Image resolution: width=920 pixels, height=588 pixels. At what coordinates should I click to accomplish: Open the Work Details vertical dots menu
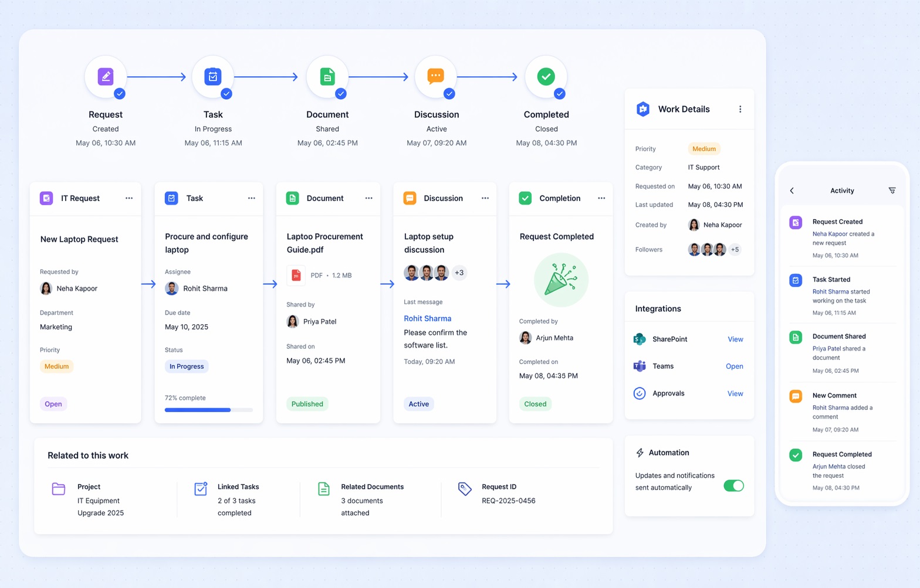point(740,109)
